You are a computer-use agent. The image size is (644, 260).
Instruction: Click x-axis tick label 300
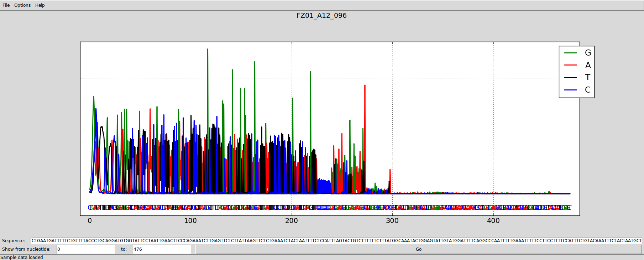pos(392,221)
